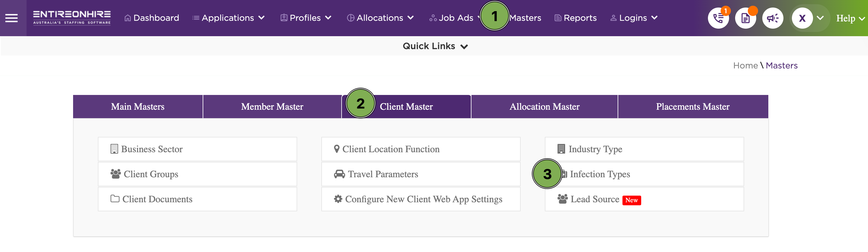Open Travel Parameters

pyautogui.click(x=421, y=174)
